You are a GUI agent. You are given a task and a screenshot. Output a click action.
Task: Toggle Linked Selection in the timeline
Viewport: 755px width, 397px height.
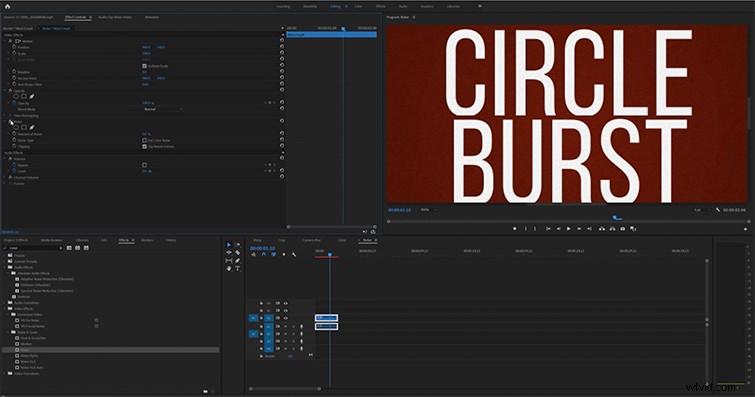(x=273, y=254)
